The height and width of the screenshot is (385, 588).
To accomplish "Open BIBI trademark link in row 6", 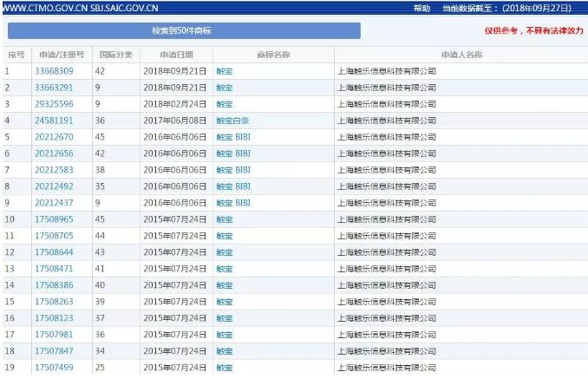I will [233, 153].
